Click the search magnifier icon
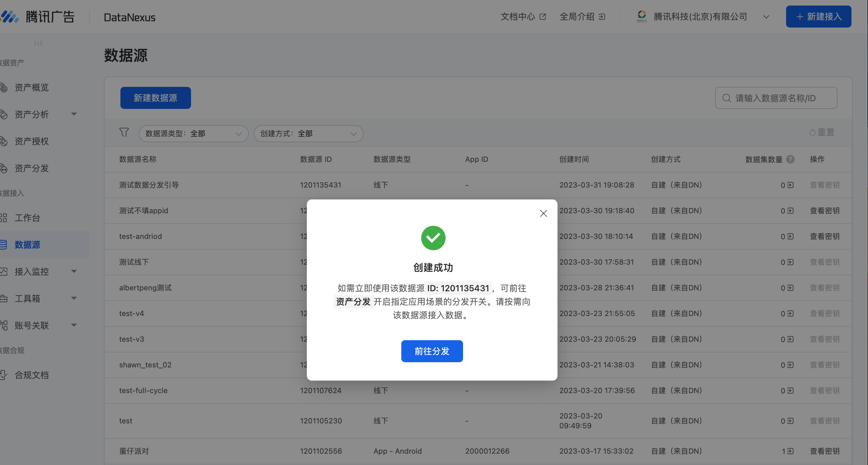The image size is (868, 465). [726, 98]
